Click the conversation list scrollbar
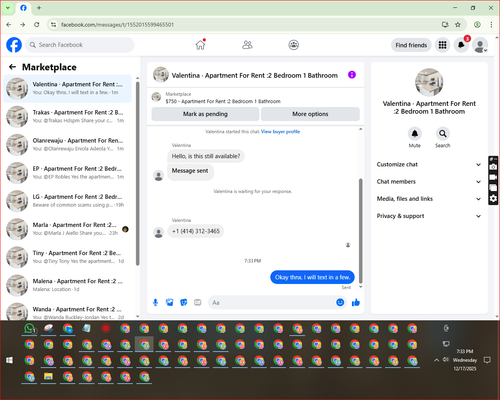The width and height of the screenshot is (500, 400). coord(137,173)
